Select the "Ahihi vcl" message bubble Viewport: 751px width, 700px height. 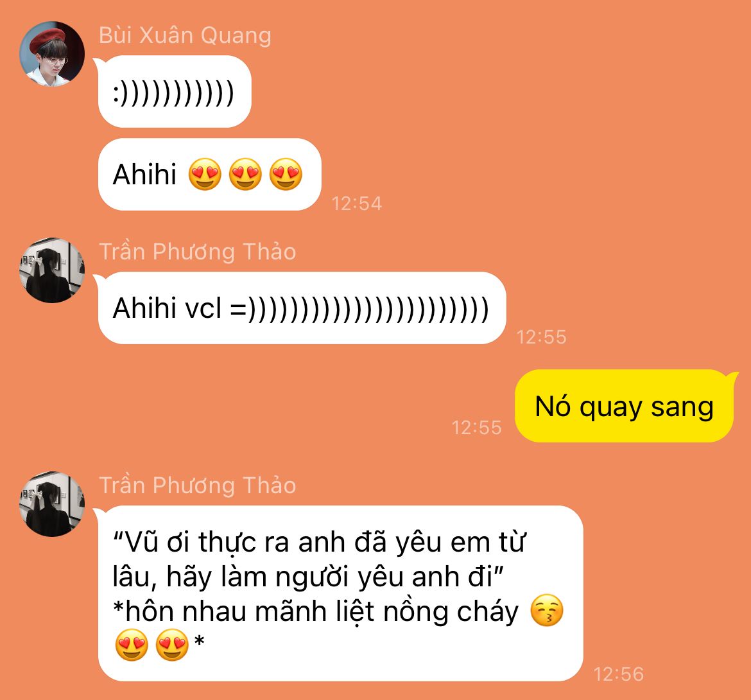tap(302, 308)
